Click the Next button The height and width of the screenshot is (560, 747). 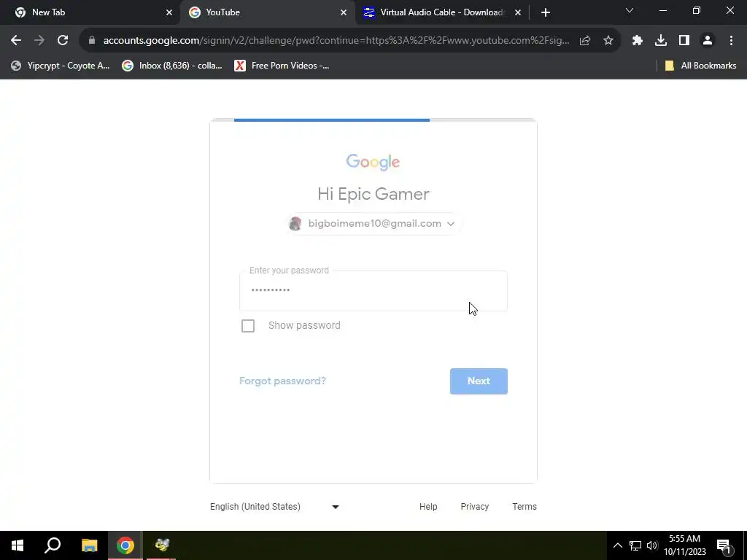pos(479,381)
